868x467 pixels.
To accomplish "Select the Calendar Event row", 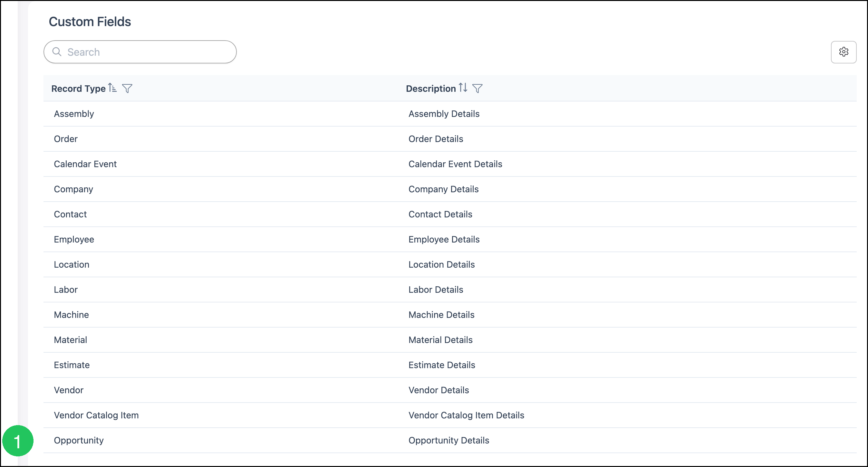I will [x=450, y=164].
